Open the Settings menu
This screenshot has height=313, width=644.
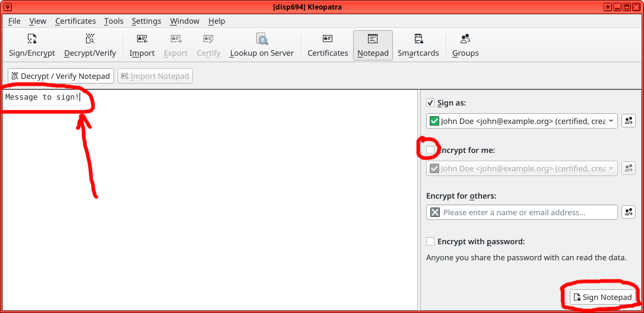tap(146, 21)
